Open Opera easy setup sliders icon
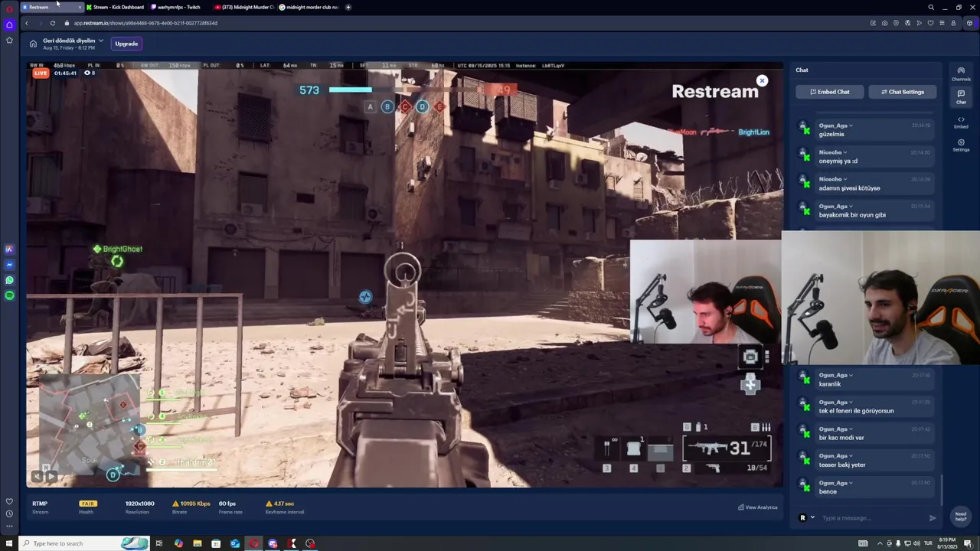980x551 pixels. 942,23
